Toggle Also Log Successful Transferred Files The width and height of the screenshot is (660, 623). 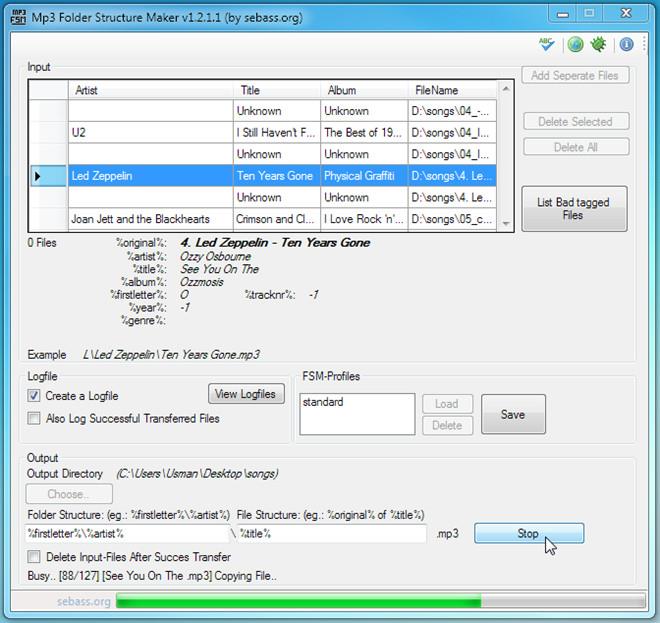coord(34,418)
